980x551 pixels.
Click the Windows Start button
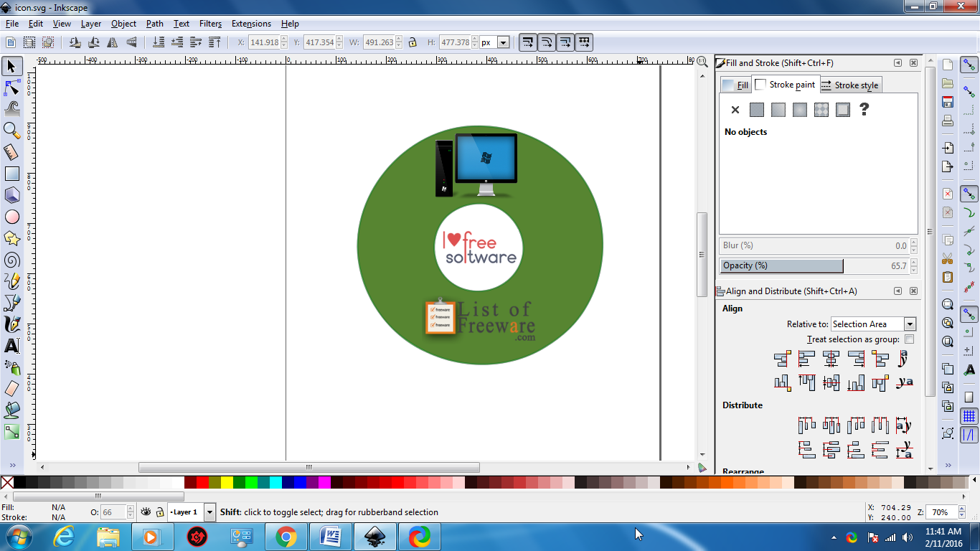coord(19,537)
